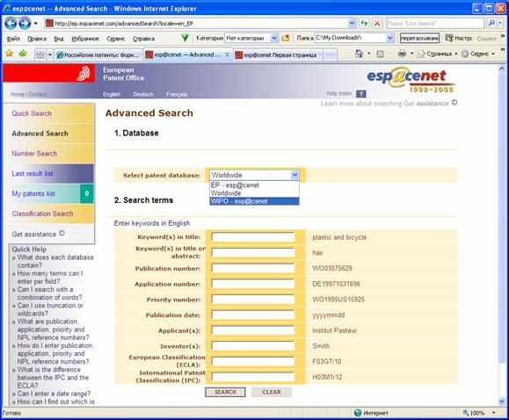Open 'What does each database contain?' help

pos(55,261)
